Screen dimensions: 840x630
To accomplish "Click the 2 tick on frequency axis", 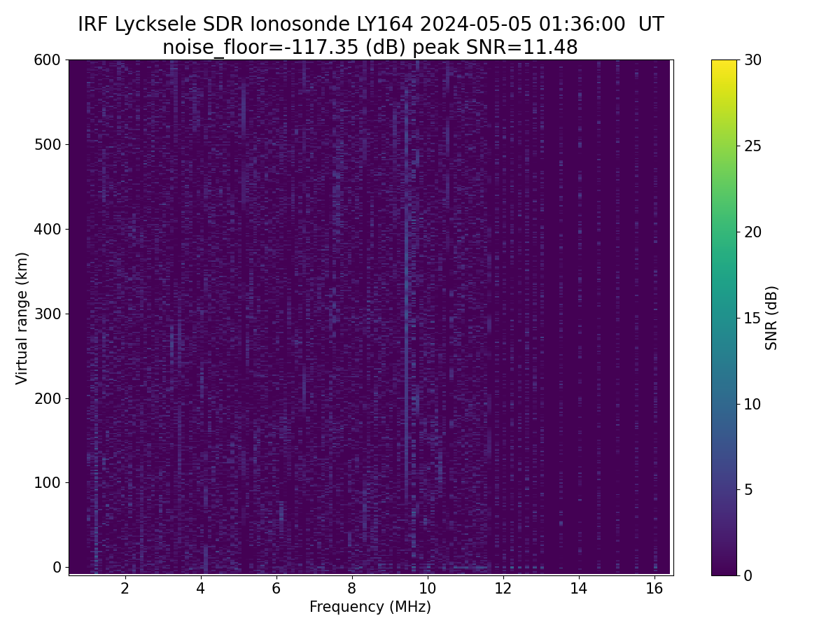I will 125,588.
